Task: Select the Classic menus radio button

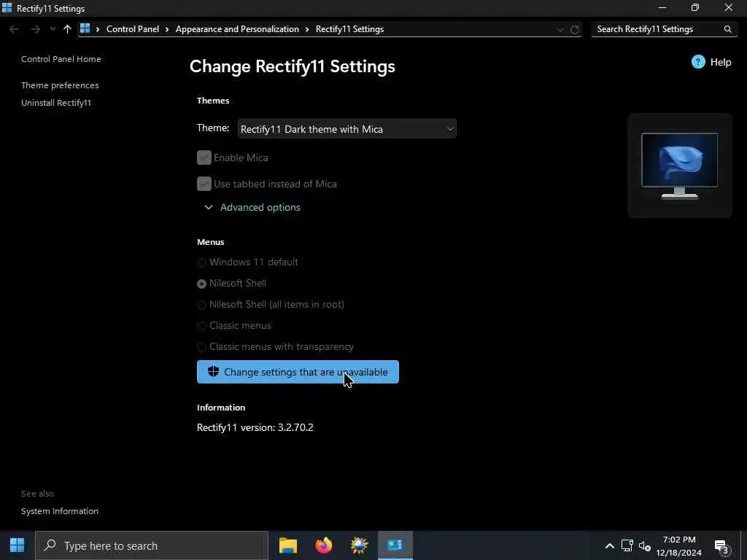Action: (x=201, y=326)
